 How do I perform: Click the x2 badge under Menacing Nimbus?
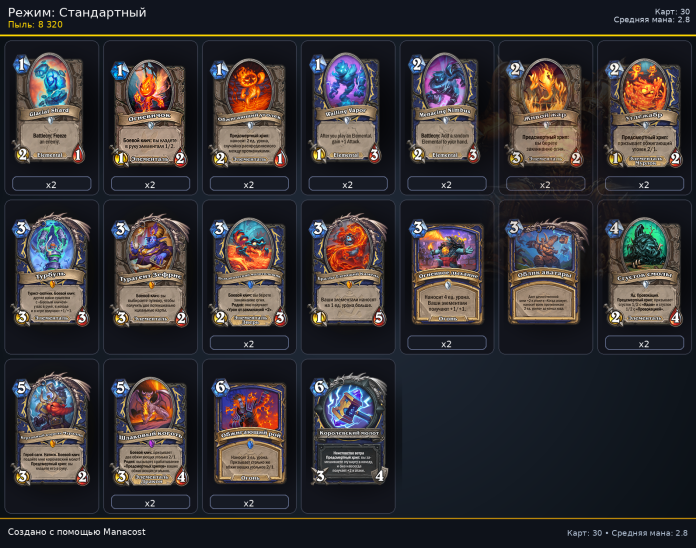pyautogui.click(x=447, y=184)
